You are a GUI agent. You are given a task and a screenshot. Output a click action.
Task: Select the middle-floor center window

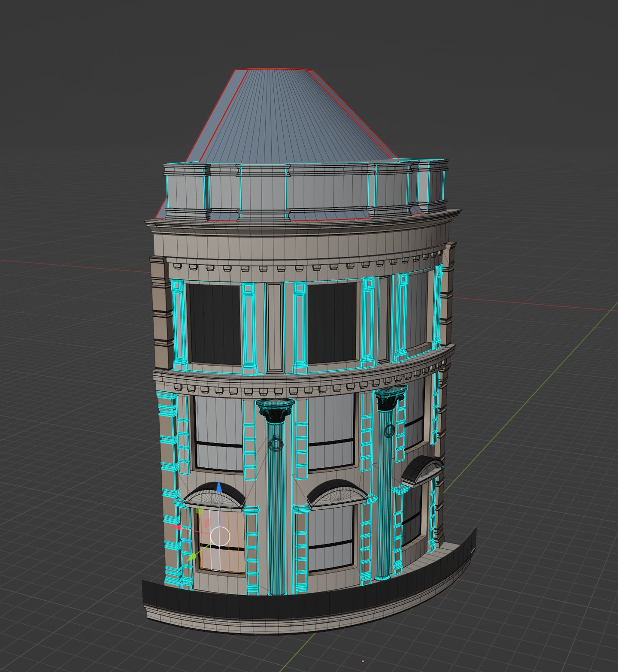tap(331, 431)
